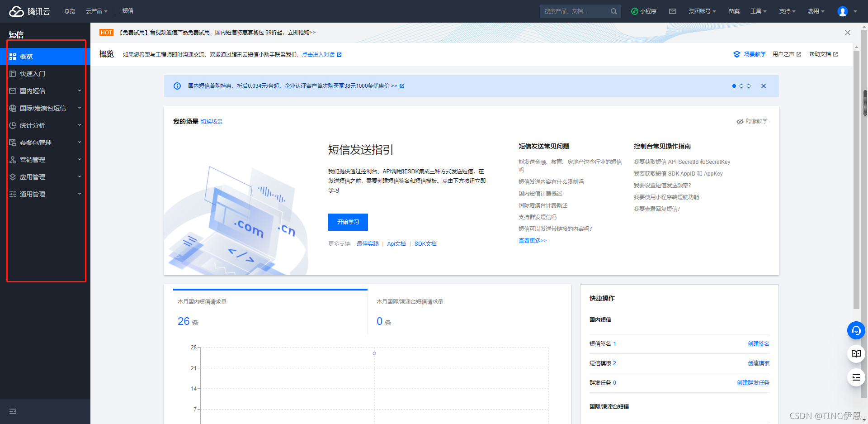868x424 pixels.
Task: Open the Api文档 link
Action: click(396, 244)
